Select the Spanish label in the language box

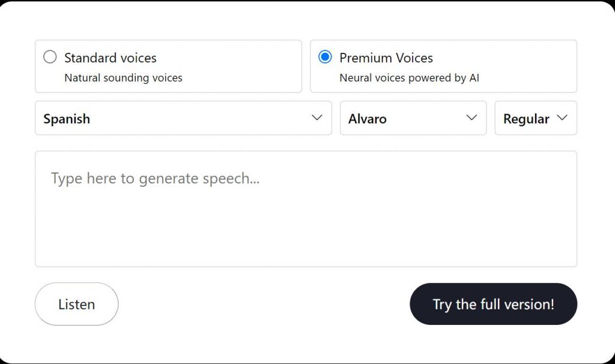tap(66, 119)
